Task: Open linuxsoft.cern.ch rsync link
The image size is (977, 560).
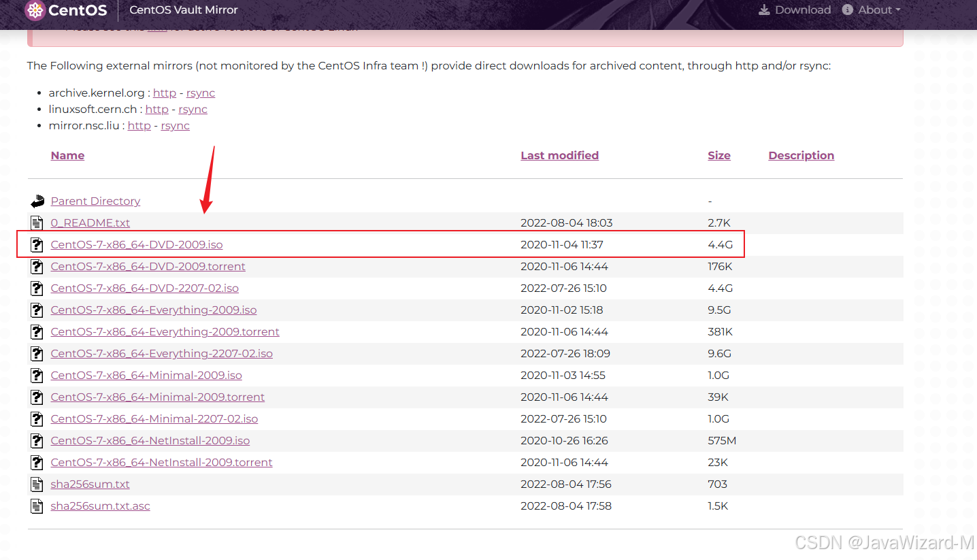Action: [193, 110]
